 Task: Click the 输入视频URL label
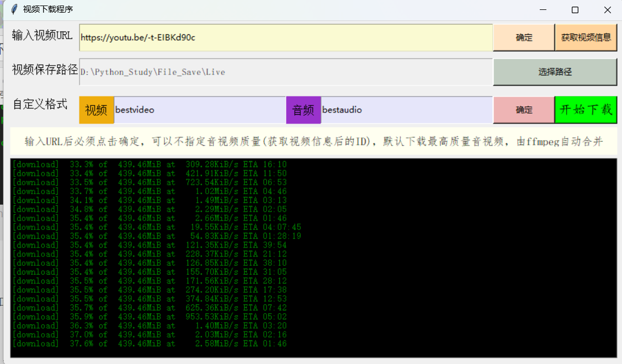tap(42, 35)
